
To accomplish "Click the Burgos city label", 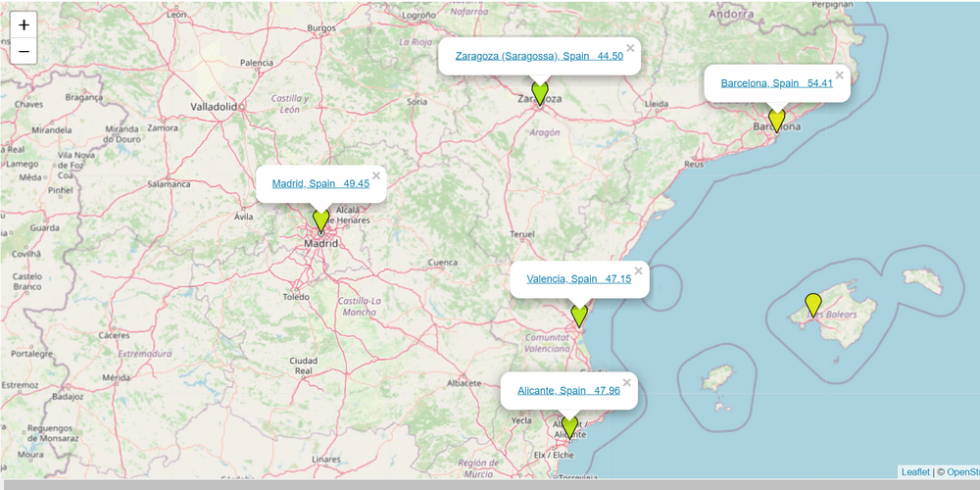I will (321, 28).
